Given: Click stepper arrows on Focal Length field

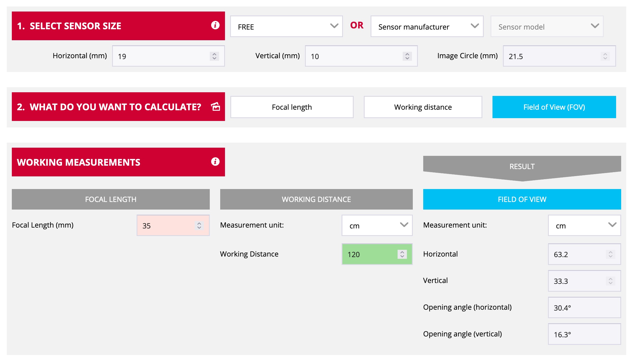Looking at the screenshot, I should 199,226.
